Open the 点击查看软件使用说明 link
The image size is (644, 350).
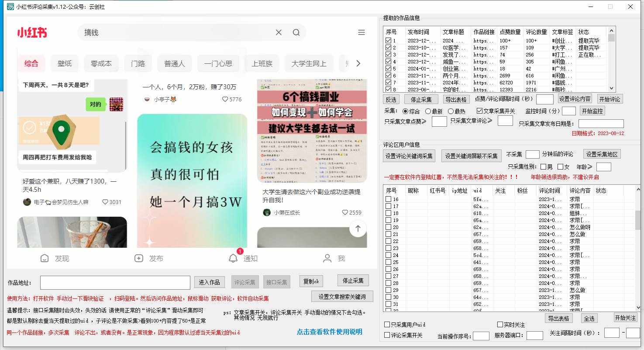click(x=329, y=332)
